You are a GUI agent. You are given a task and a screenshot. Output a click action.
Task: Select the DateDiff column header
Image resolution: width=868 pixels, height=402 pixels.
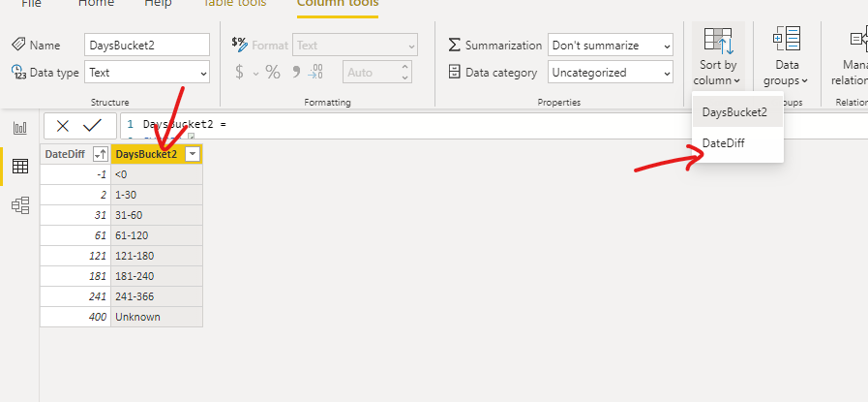click(65, 154)
